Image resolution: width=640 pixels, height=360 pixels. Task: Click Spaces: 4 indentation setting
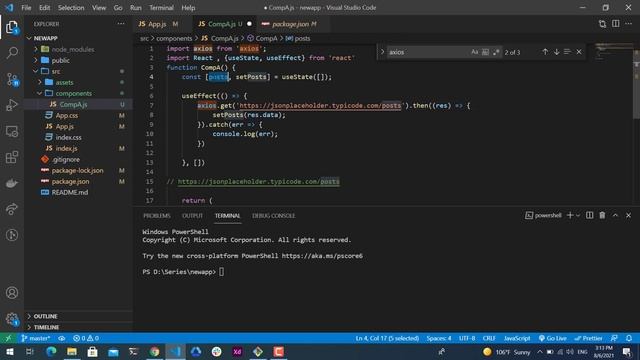439,338
